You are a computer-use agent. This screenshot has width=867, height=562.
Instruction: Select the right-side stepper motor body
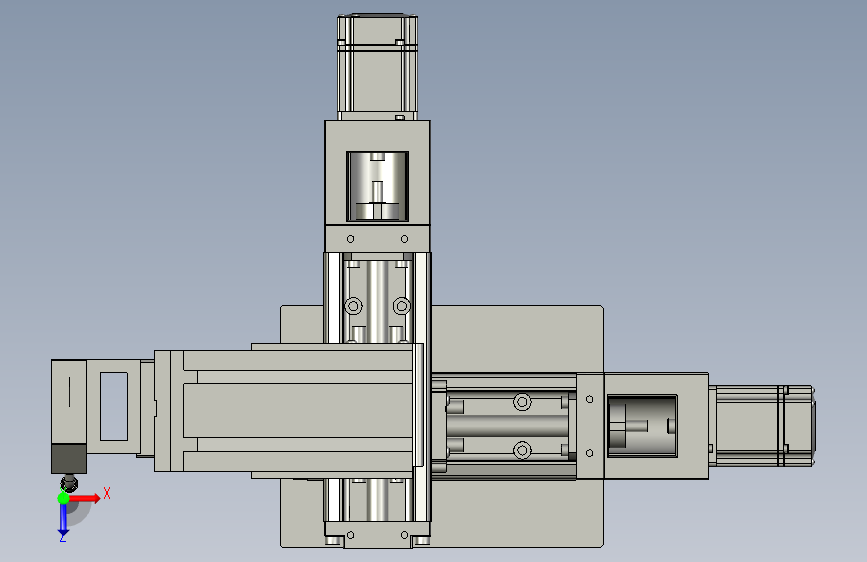pyautogui.click(x=763, y=426)
